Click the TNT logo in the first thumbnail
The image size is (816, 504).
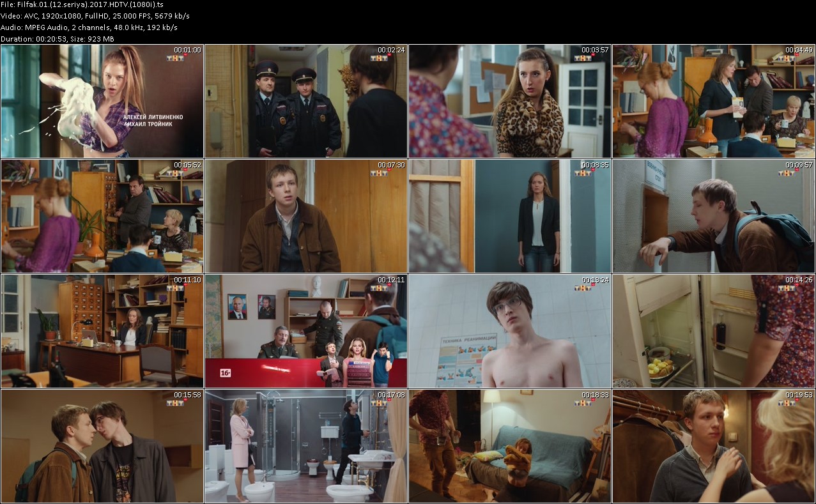[175, 58]
